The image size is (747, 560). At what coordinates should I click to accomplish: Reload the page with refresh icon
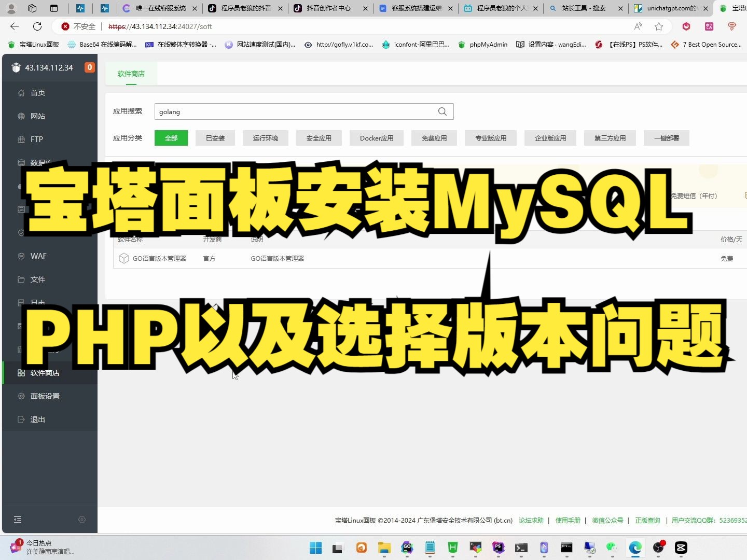click(37, 26)
